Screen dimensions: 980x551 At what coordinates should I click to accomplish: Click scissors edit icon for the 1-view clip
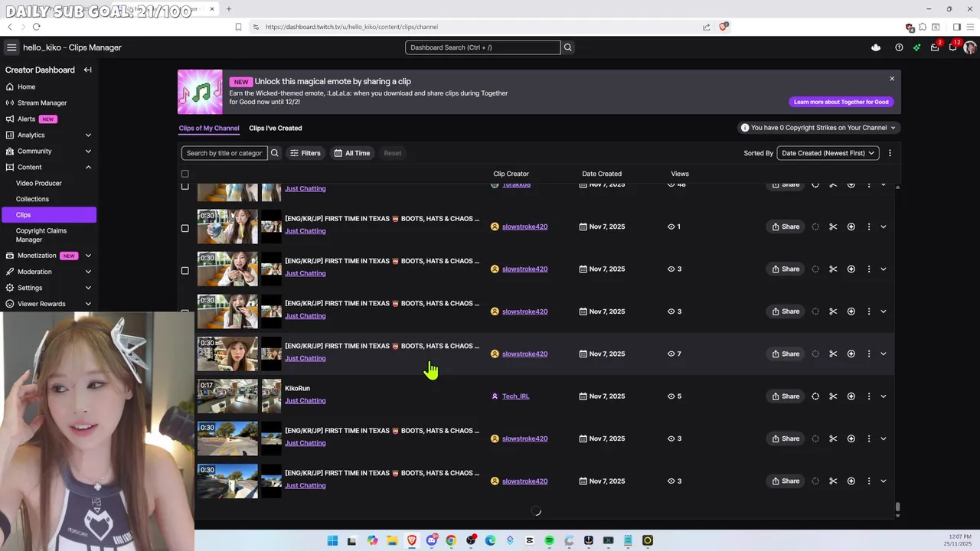coord(833,227)
